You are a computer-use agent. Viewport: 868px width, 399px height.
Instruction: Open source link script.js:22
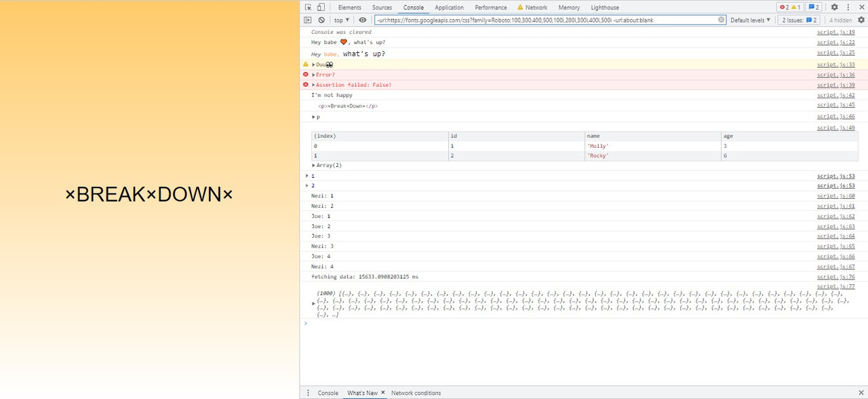[835, 42]
